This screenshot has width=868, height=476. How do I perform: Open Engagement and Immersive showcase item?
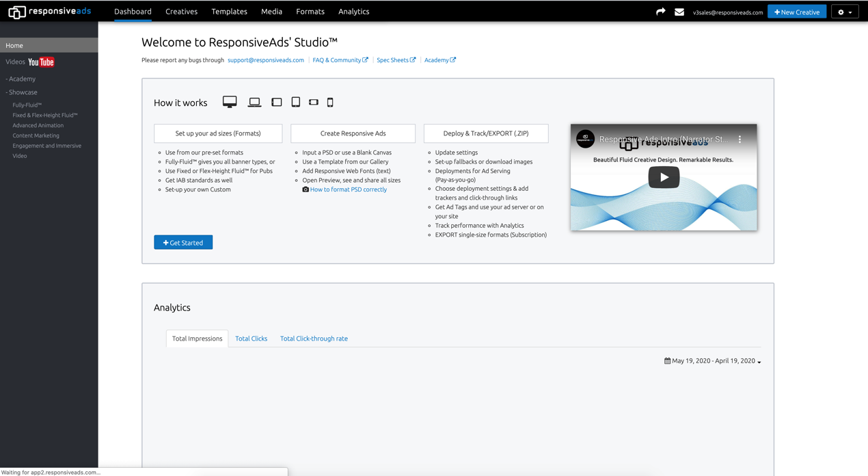point(46,146)
